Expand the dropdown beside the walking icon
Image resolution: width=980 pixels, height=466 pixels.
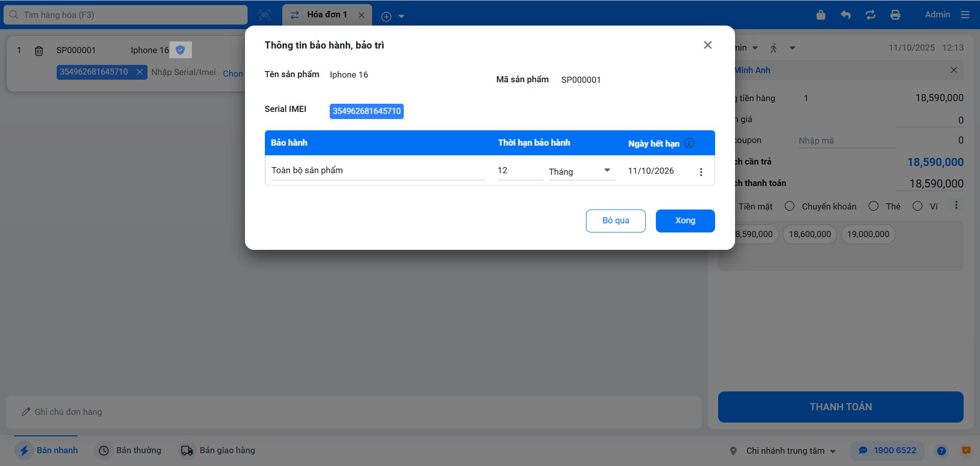coord(792,48)
